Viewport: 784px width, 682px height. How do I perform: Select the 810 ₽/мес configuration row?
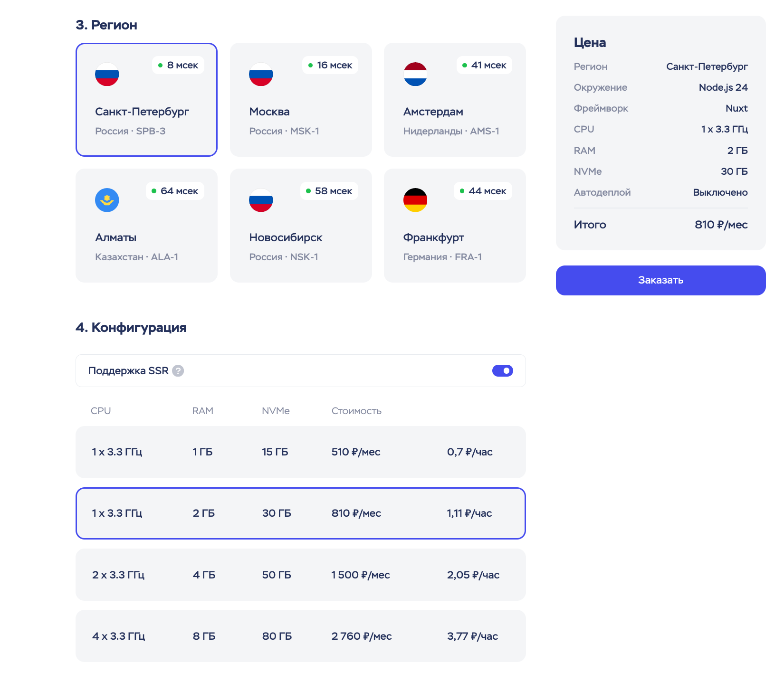tap(300, 513)
